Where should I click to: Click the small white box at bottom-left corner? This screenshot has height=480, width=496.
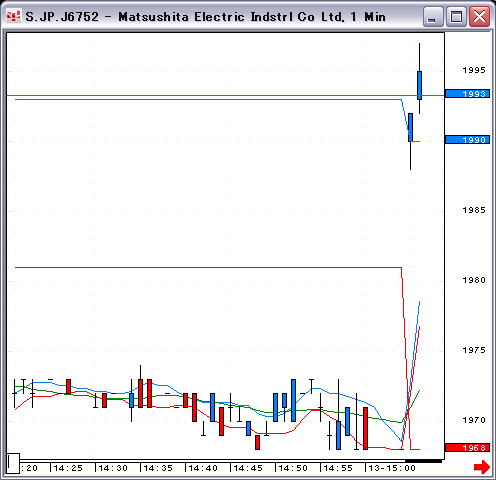coord(13,463)
